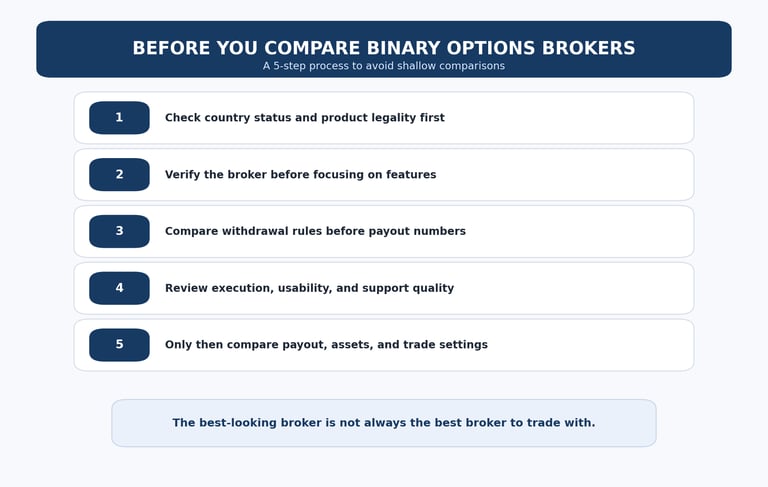Click the step 4 card's empty right side
Viewport: 768px width, 487px height.
coord(590,288)
